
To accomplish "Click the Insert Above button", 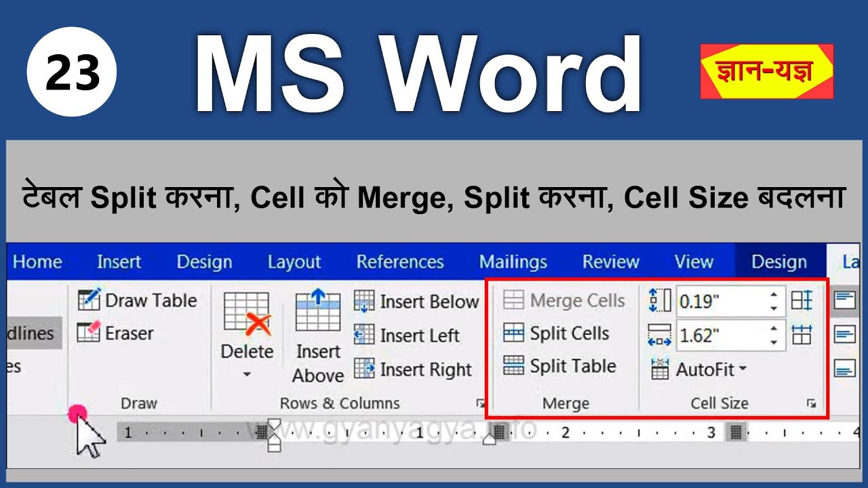I will pos(318,335).
